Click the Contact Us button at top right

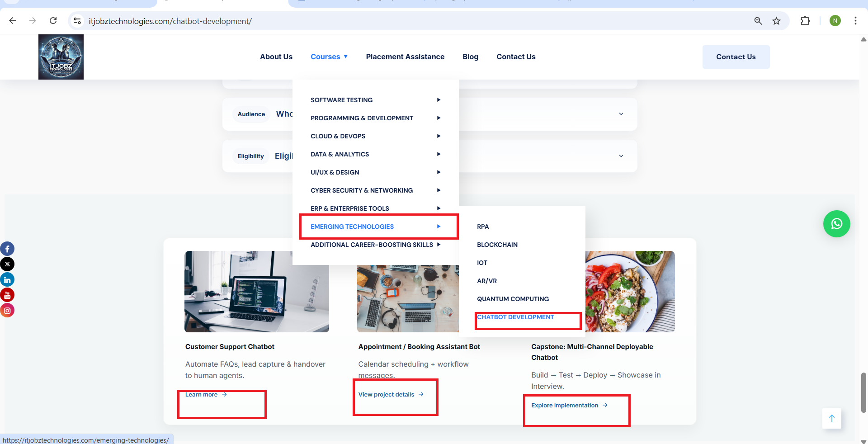click(736, 57)
